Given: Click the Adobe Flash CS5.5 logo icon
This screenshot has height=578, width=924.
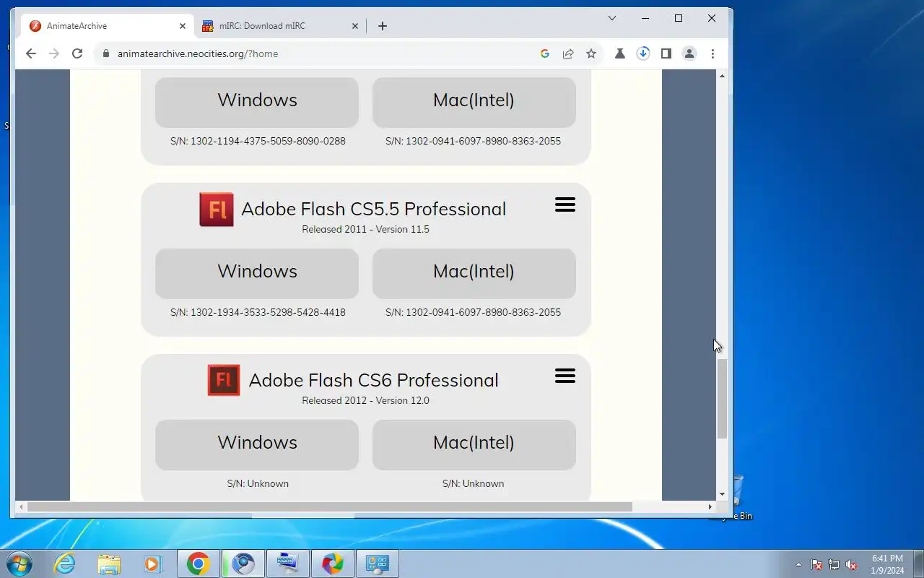Looking at the screenshot, I should [217, 210].
